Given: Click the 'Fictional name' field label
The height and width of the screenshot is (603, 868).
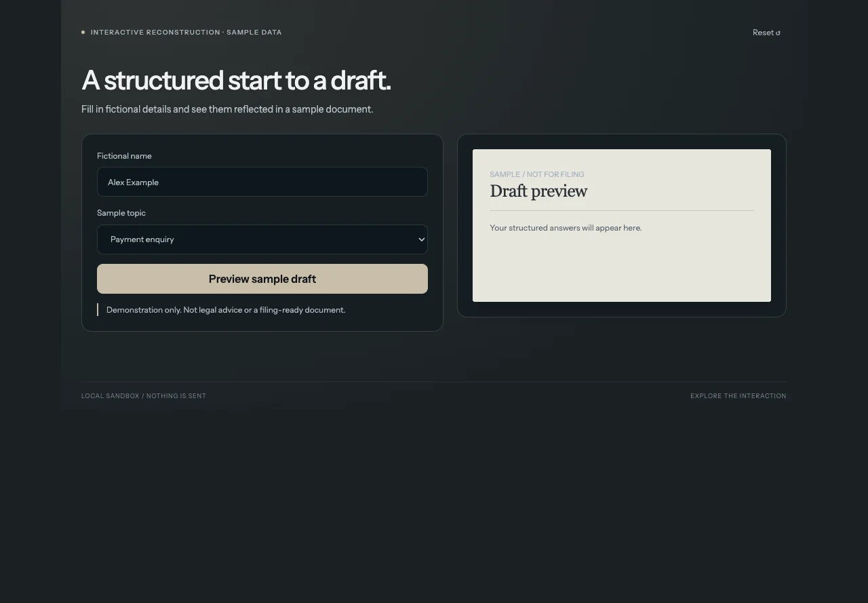Looking at the screenshot, I should tap(124, 156).
